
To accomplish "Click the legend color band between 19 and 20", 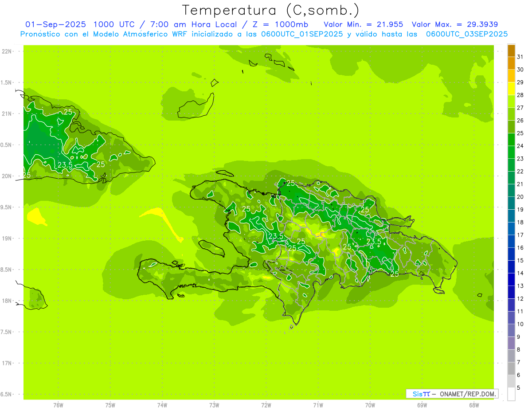I will coord(511,203).
